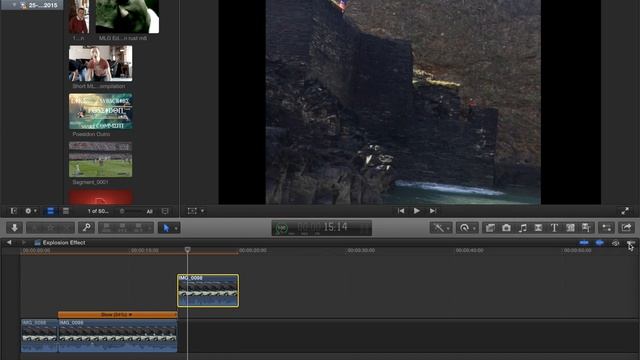Show the Inspector panel
The image size is (640, 360).
coord(607,228)
